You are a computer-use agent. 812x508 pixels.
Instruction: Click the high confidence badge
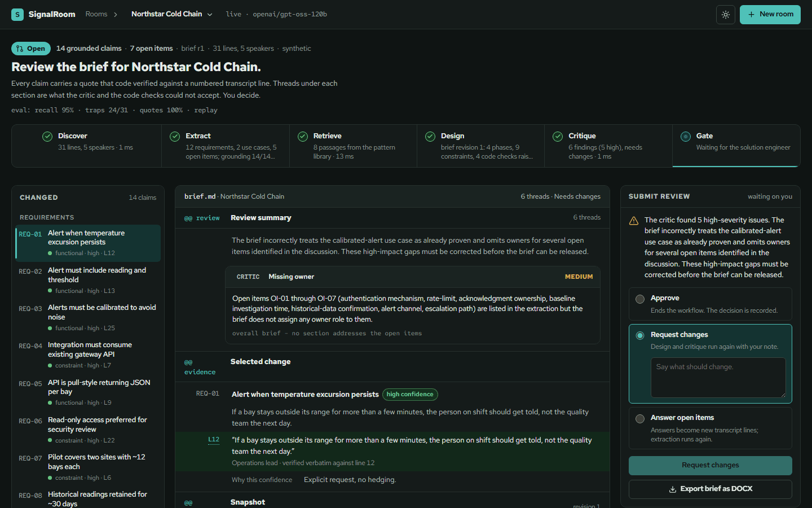[x=410, y=395]
